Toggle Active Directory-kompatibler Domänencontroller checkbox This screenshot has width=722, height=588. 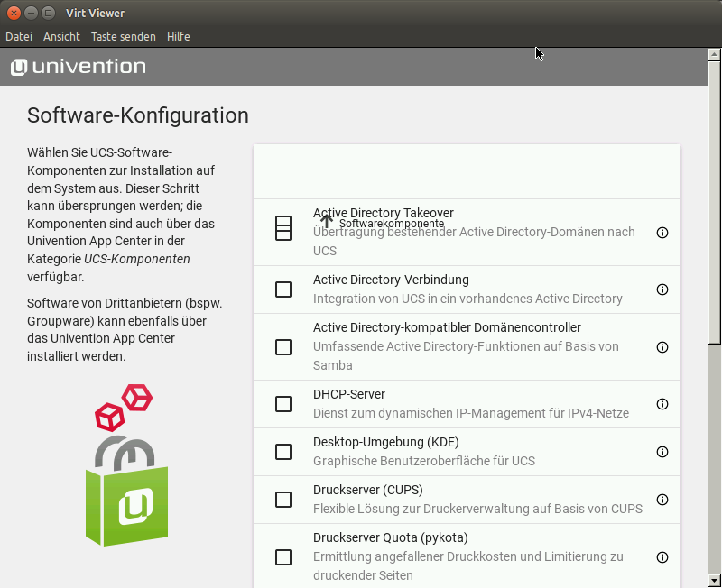pyautogui.click(x=283, y=347)
